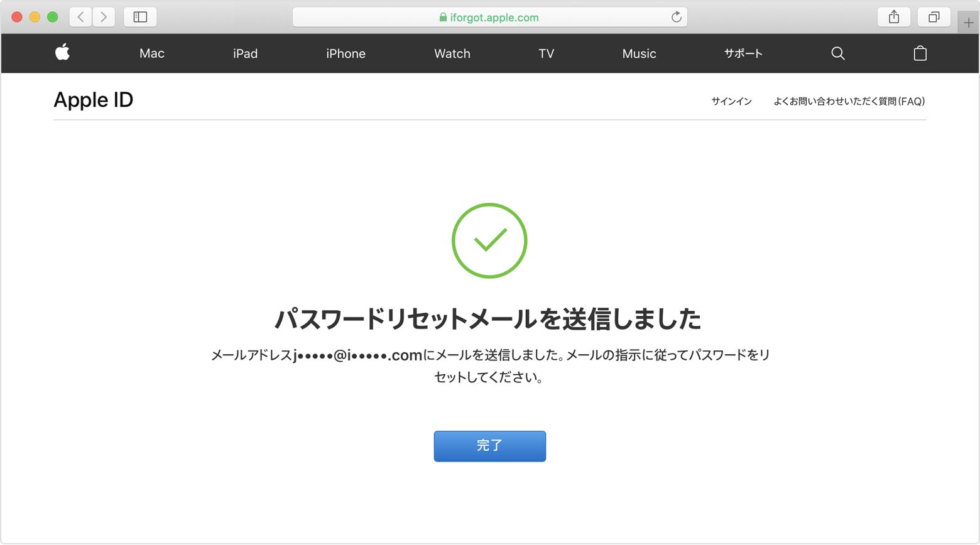Viewport: 980px width, 545px height.
Task: Open the iPhone menu item
Action: 346,53
